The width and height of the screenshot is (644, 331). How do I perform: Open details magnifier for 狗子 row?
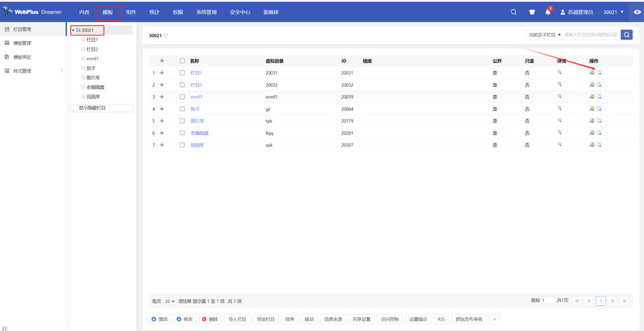tap(559, 109)
